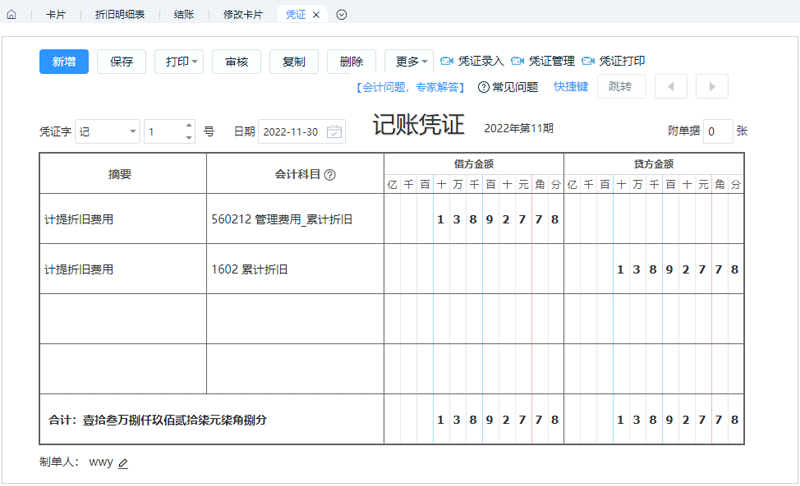Click the 审核 button
800x486 pixels.
tap(237, 62)
